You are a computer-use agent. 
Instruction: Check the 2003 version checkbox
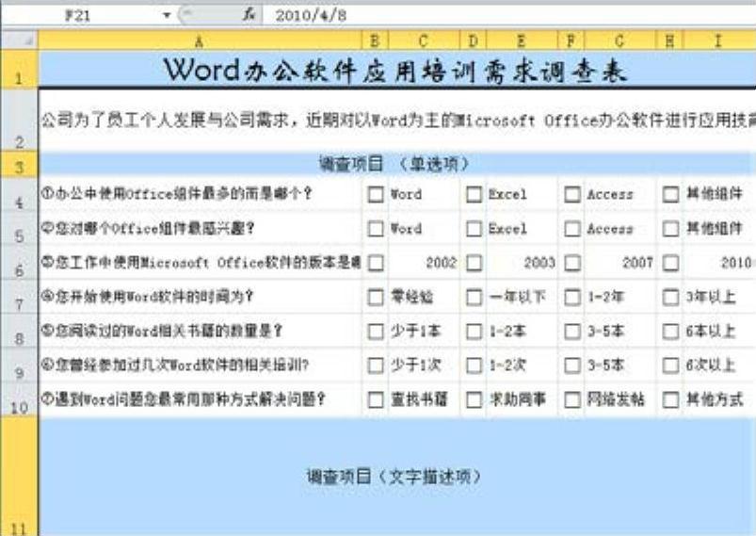point(474,263)
